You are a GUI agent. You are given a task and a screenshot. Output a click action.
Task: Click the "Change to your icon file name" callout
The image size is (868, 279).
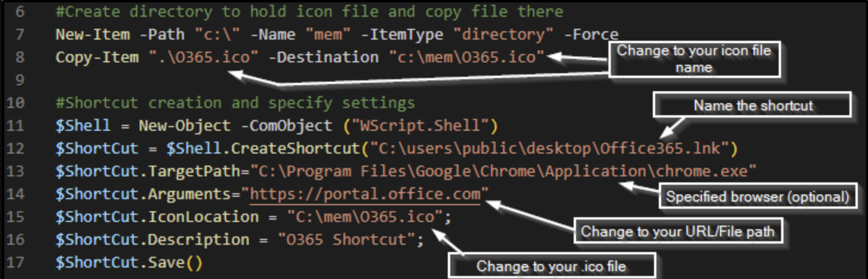694,59
